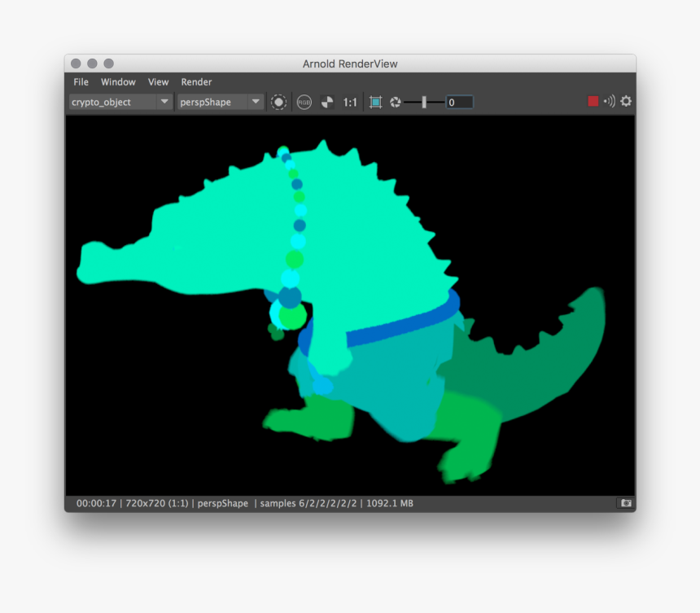Open the Render menu
Image resolution: width=700 pixels, height=613 pixels.
(196, 81)
